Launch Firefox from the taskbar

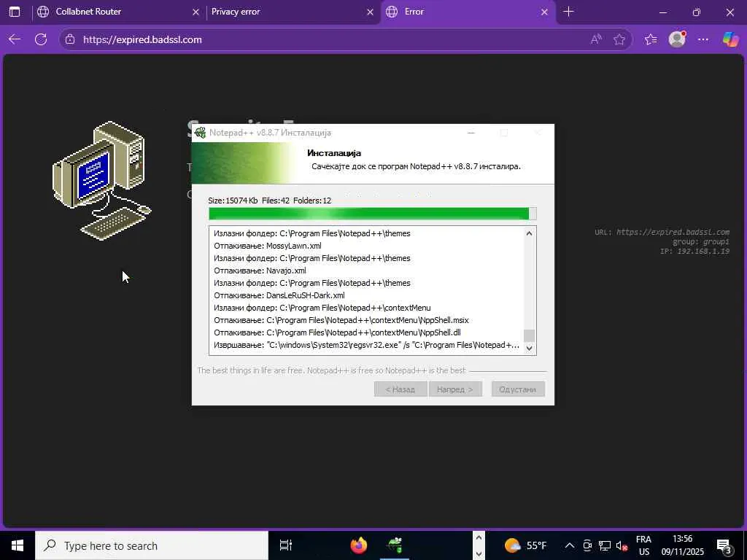[x=359, y=545]
